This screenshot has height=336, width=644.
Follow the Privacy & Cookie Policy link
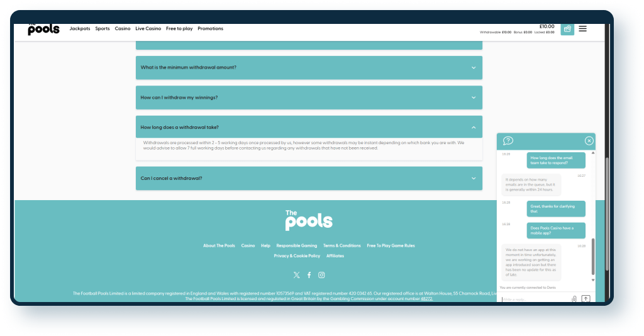coord(297,256)
